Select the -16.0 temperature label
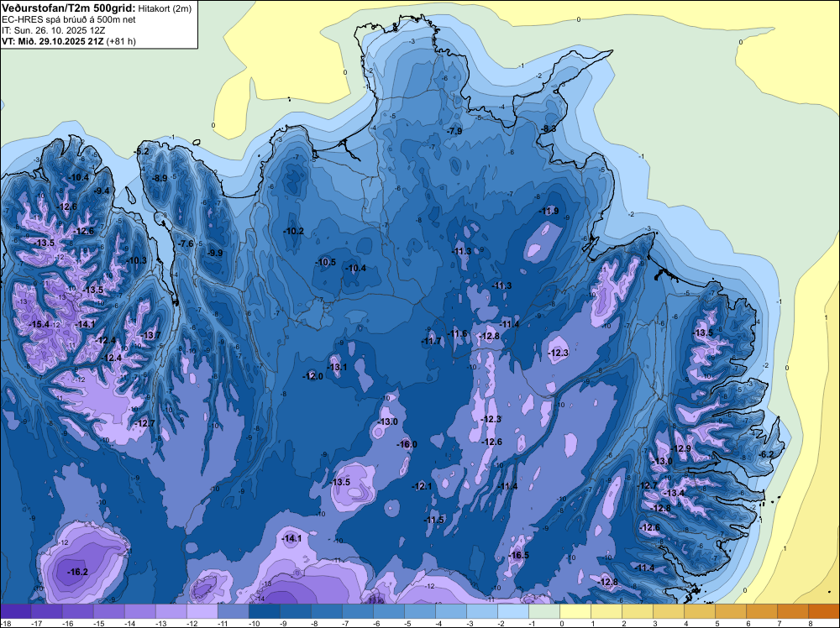This screenshot has height=628, width=840. (407, 444)
